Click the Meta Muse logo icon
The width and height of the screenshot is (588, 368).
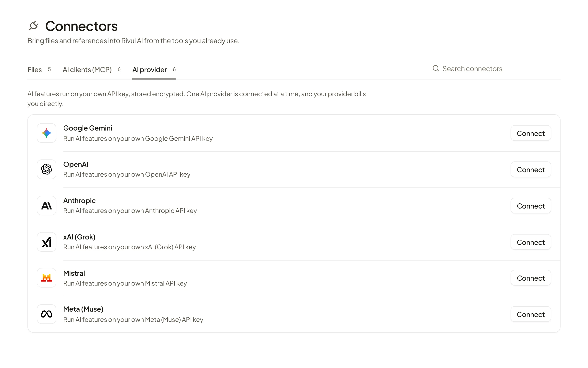pos(47,314)
